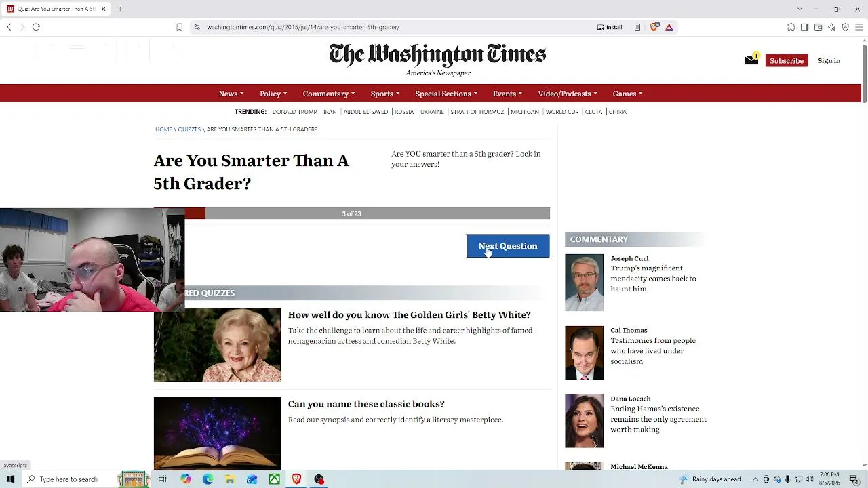Open the Donald Trump trending topic
This screenshot has width=868, height=488.
coord(294,112)
